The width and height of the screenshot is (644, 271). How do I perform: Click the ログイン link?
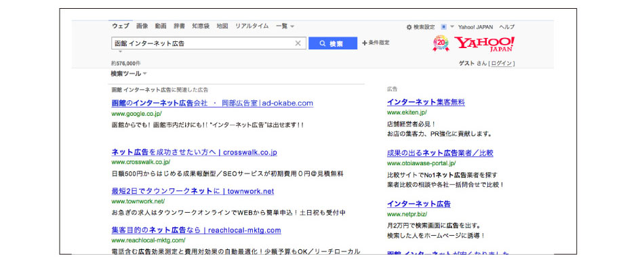[x=502, y=64]
